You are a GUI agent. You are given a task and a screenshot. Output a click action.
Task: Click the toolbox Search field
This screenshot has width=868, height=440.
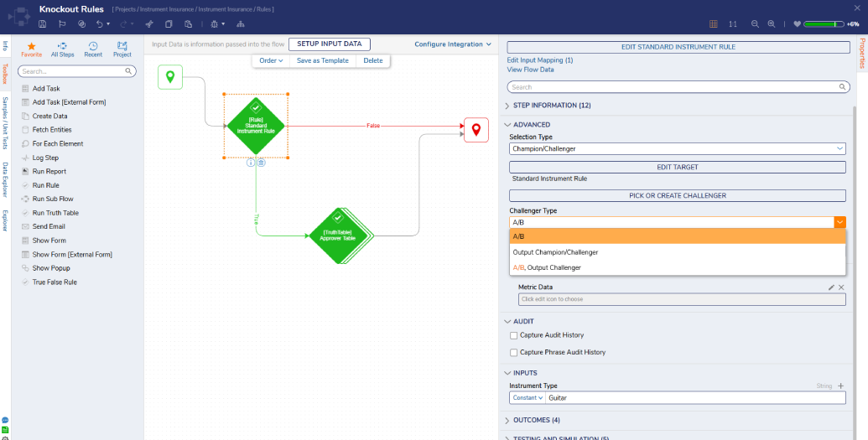coord(77,71)
